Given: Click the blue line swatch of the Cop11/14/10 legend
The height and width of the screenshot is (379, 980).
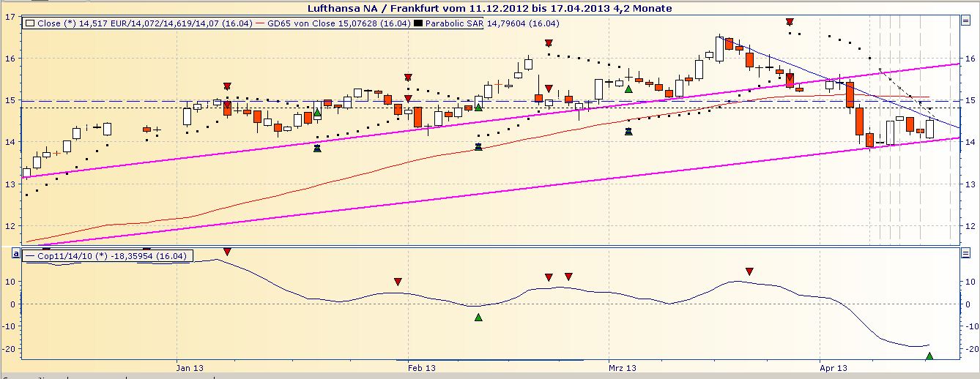Looking at the screenshot, I should (30, 256).
